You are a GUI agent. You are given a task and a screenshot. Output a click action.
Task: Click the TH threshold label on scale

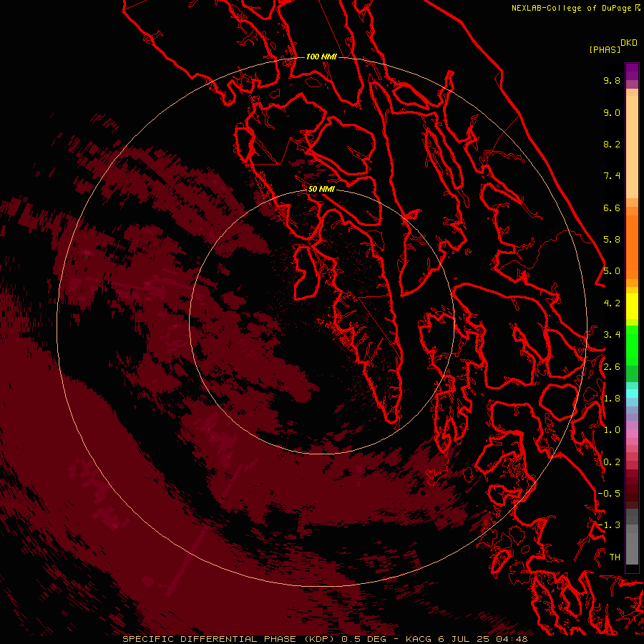[615, 557]
